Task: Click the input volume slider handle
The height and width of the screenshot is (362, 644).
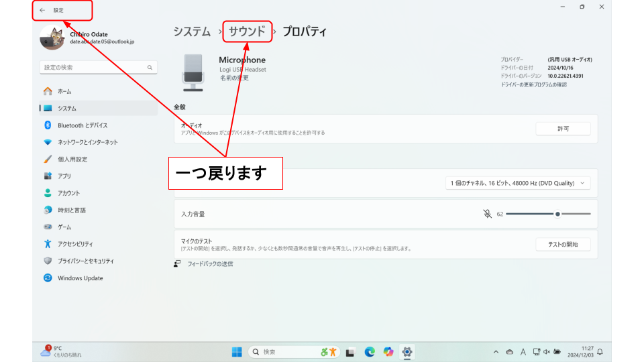Action: (x=557, y=214)
